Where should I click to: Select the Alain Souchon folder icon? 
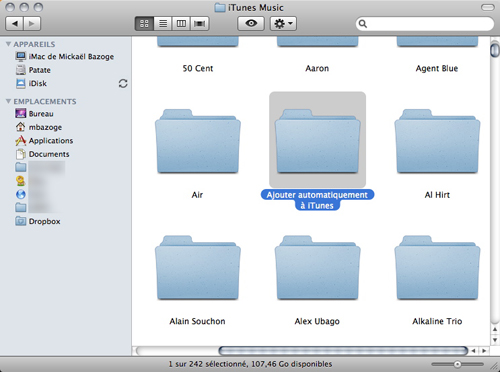point(198,268)
